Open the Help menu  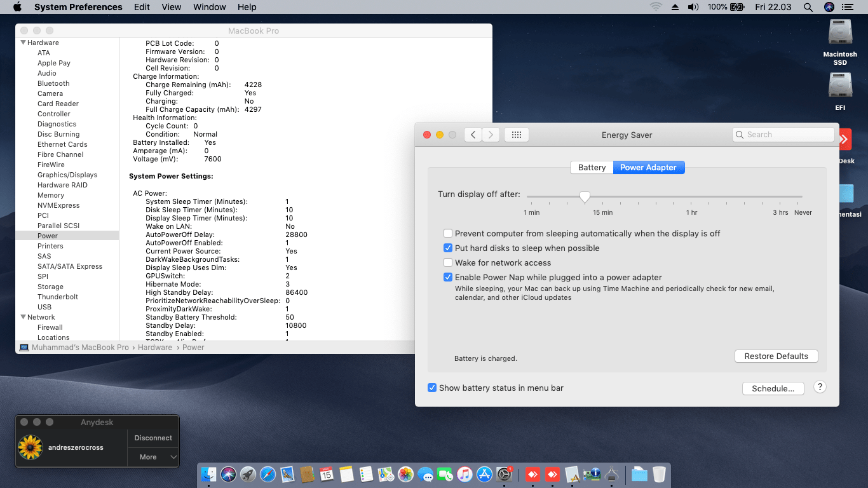tap(247, 7)
